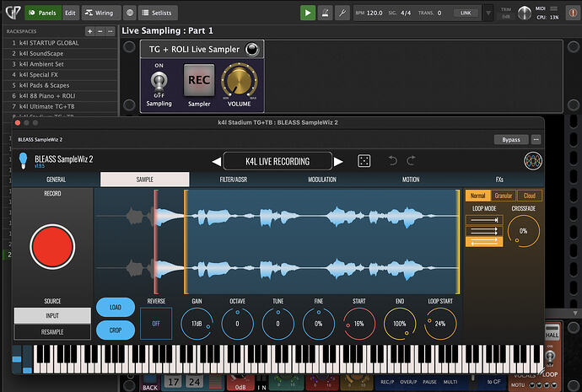Click the transpose value 0
This screenshot has height=392, width=582.
[439, 13]
